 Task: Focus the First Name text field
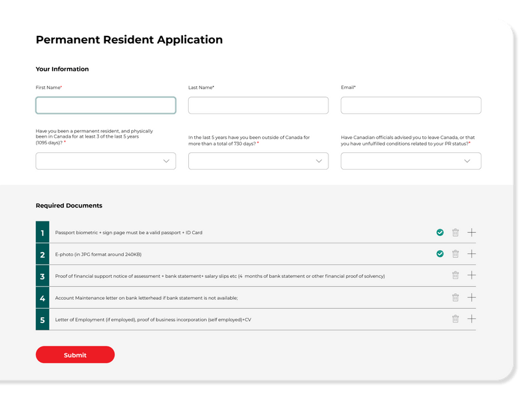point(106,105)
